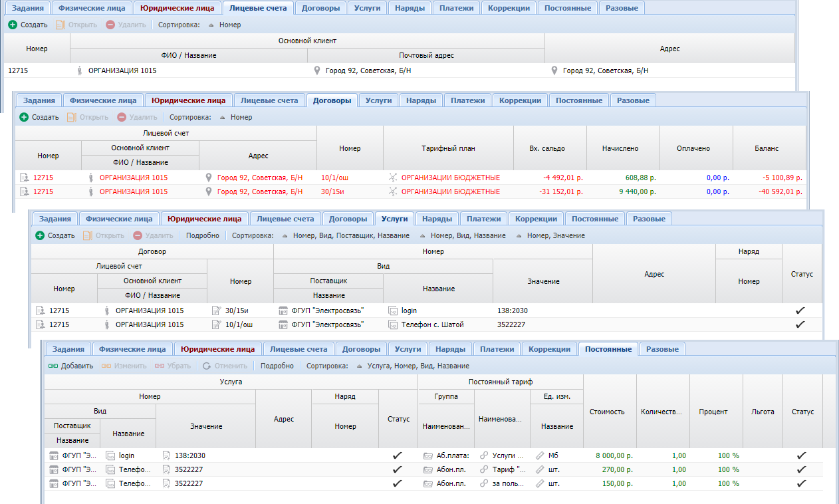
Task: Click Льгота column header in Постоянные panel
Action: click(763, 412)
